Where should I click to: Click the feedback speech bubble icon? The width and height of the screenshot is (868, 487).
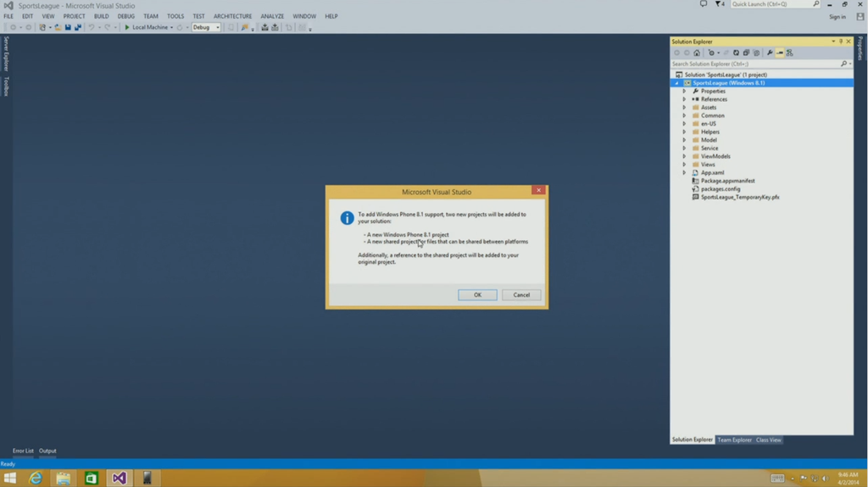(703, 4)
